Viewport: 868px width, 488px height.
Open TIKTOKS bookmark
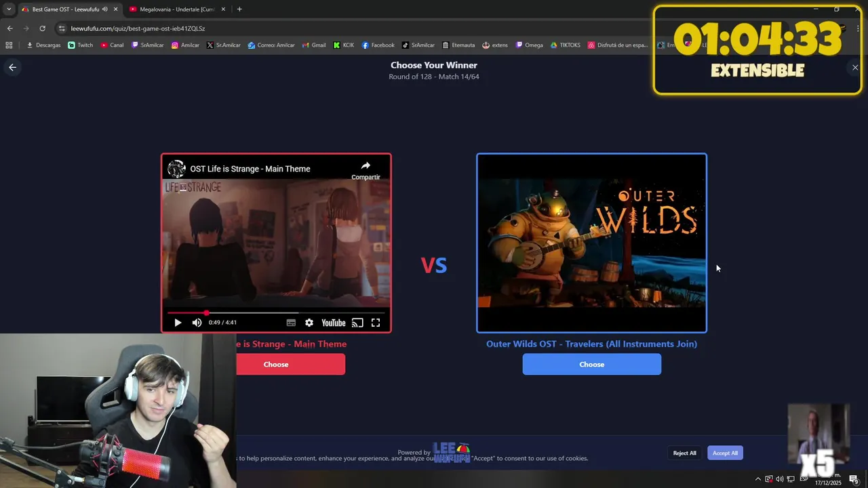click(x=566, y=45)
